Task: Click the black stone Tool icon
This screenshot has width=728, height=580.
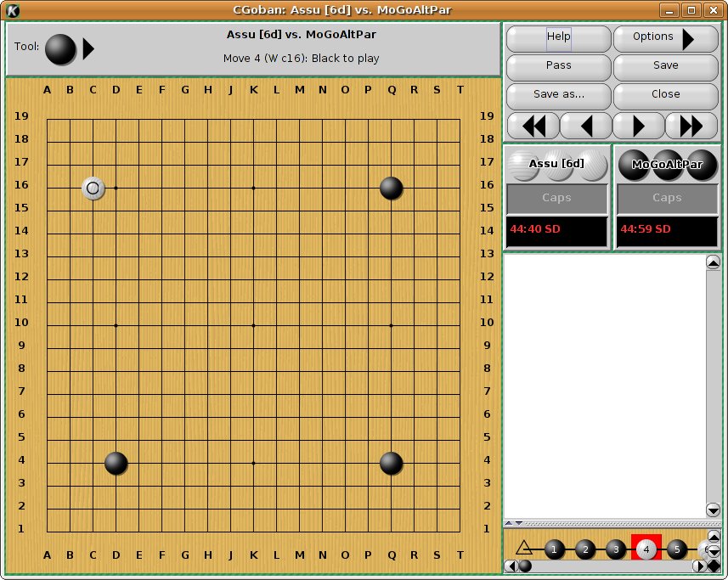Action: pos(59,48)
